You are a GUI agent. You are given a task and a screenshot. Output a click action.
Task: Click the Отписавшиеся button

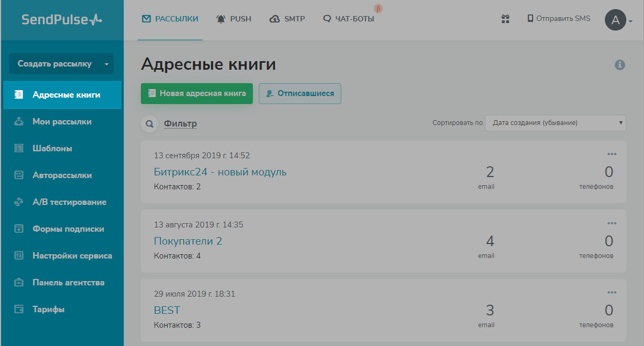300,93
